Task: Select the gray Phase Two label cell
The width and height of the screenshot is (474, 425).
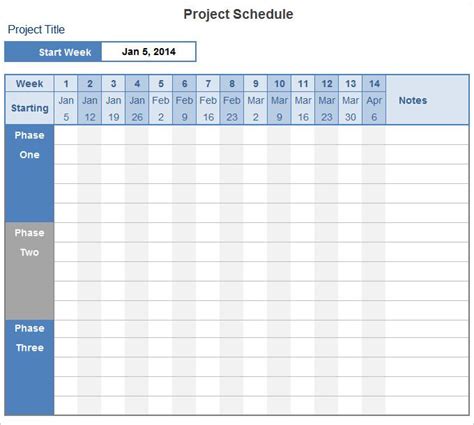Action: [x=29, y=271]
